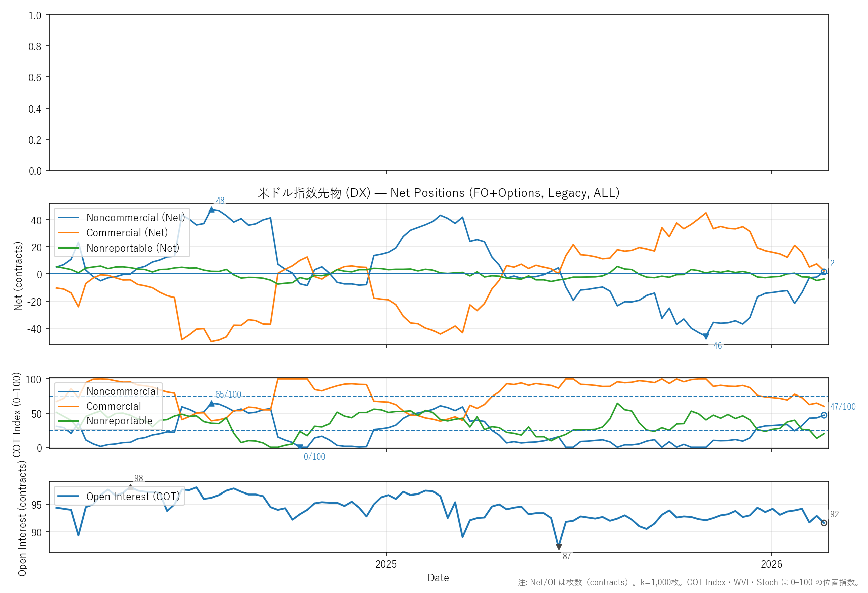The width and height of the screenshot is (868, 593).
Task: Click the Open Interest (COT) legend label
Action: (x=133, y=497)
